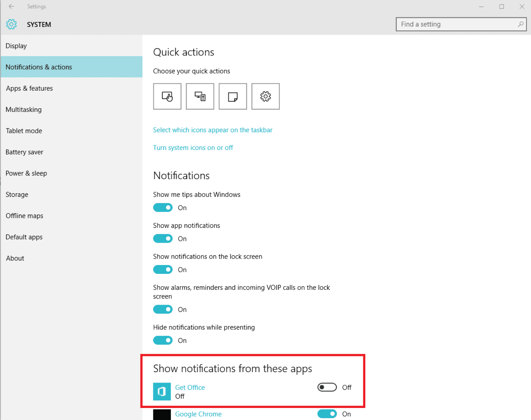Click the Google Chrome app icon
Viewport: 531px width, 420px height.
[x=162, y=414]
